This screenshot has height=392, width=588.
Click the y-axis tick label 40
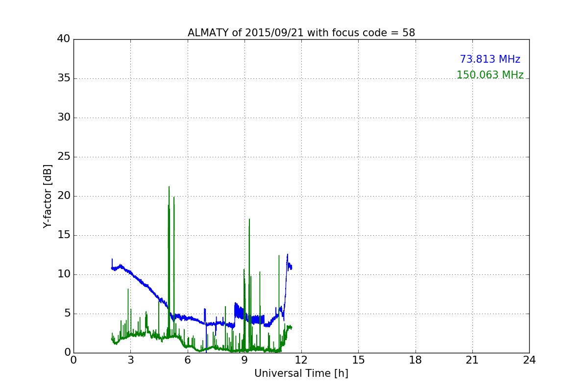click(64, 39)
